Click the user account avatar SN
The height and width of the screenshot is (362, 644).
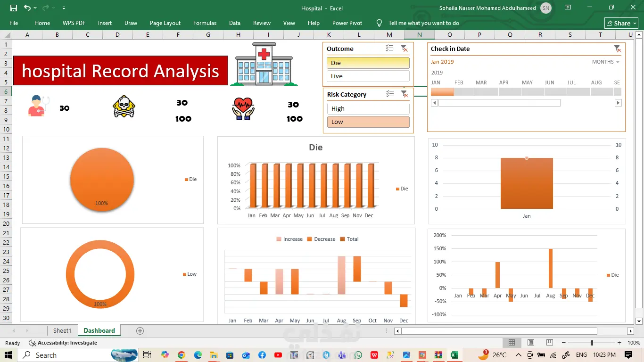[x=545, y=8]
